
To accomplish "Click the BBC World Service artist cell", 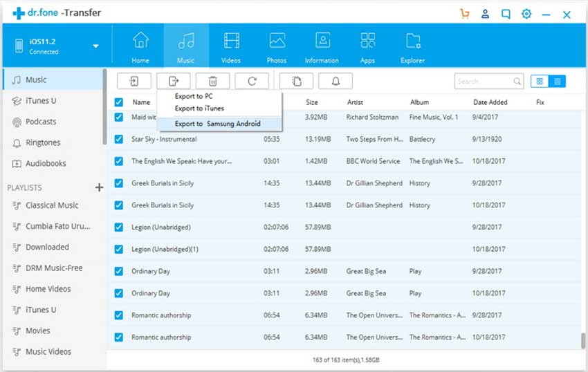I will click(x=373, y=161).
